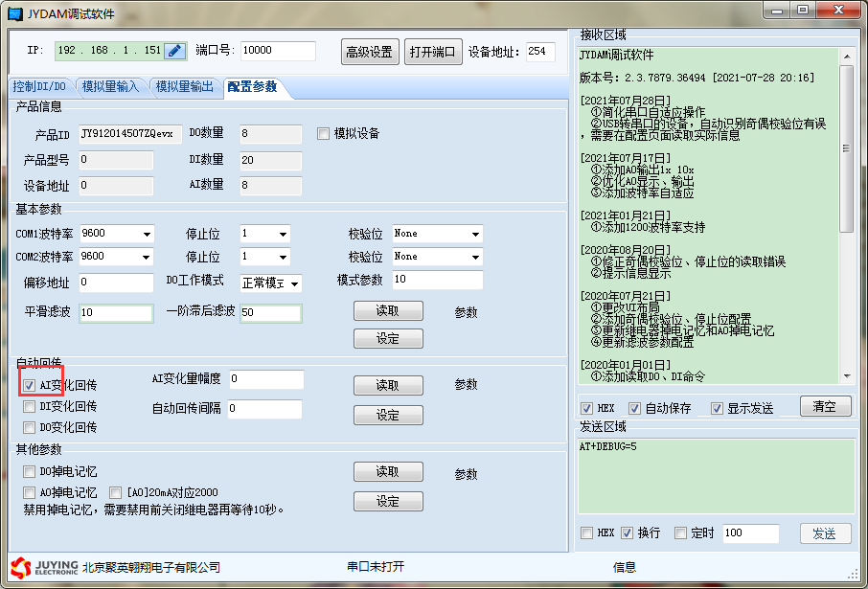
Task: Toggle the 模拟设备 checkbox
Action: point(323,133)
